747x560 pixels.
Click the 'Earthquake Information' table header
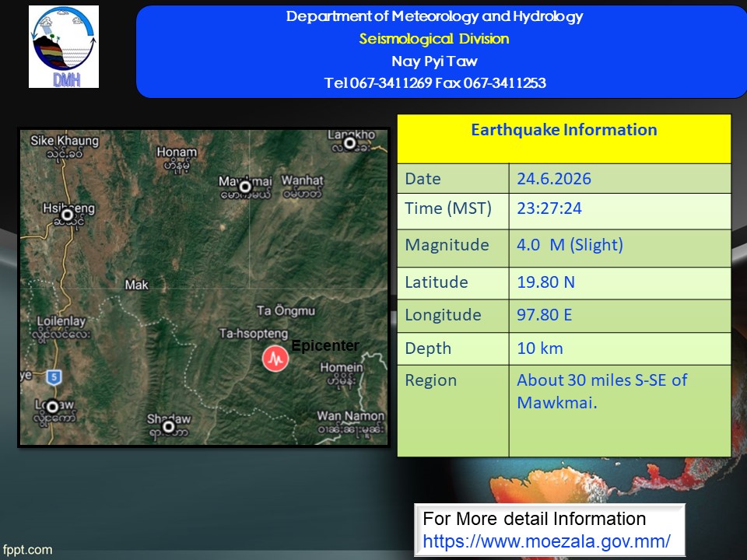[564, 130]
